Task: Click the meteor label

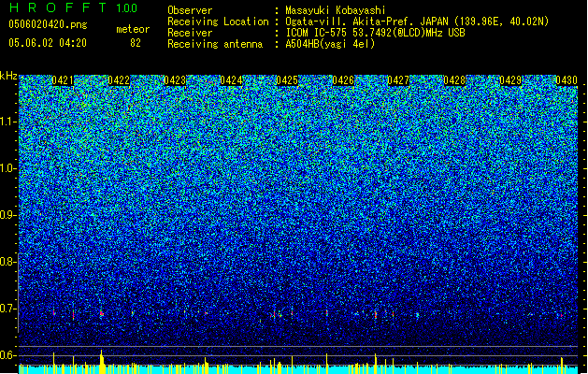Action: pyautogui.click(x=133, y=29)
